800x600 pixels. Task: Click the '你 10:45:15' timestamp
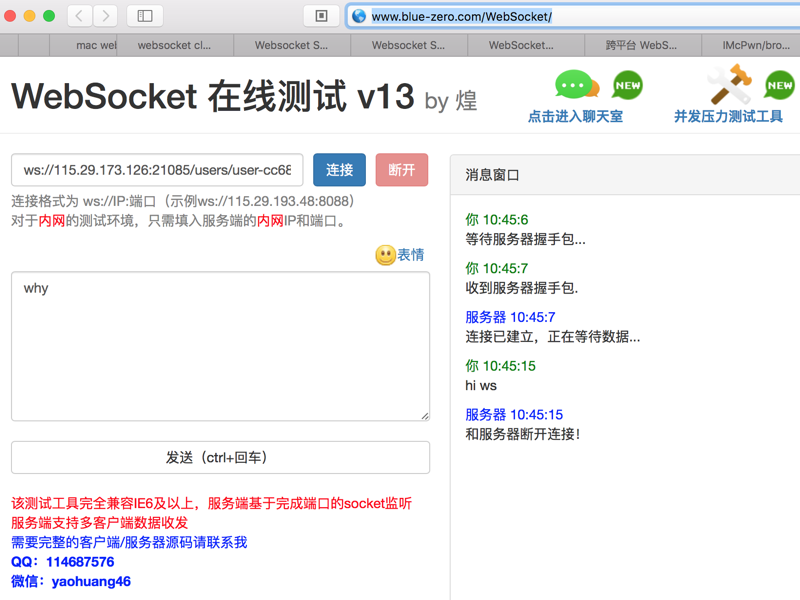(501, 366)
